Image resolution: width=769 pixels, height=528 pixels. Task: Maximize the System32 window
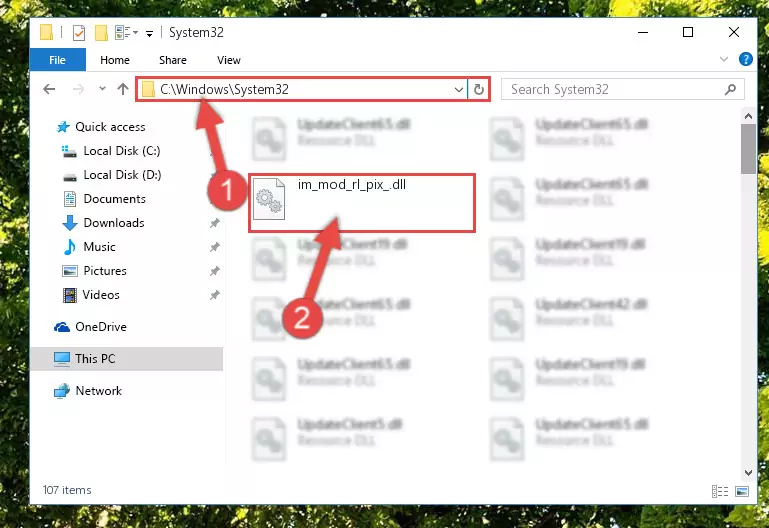[x=688, y=32]
